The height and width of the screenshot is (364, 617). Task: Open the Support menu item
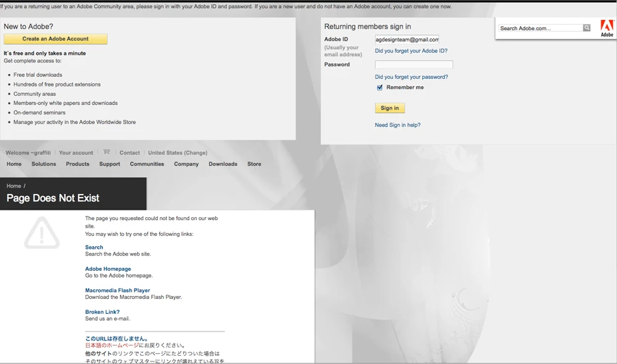(x=110, y=164)
